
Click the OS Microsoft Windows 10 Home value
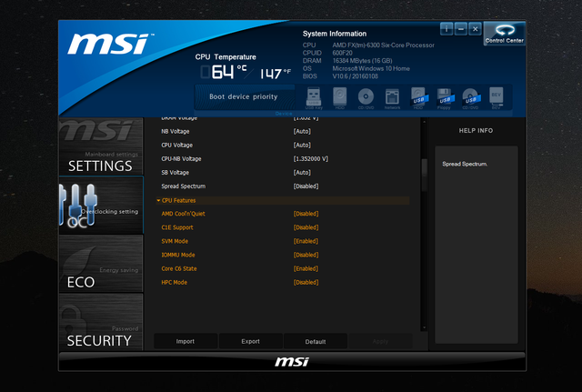pos(371,69)
